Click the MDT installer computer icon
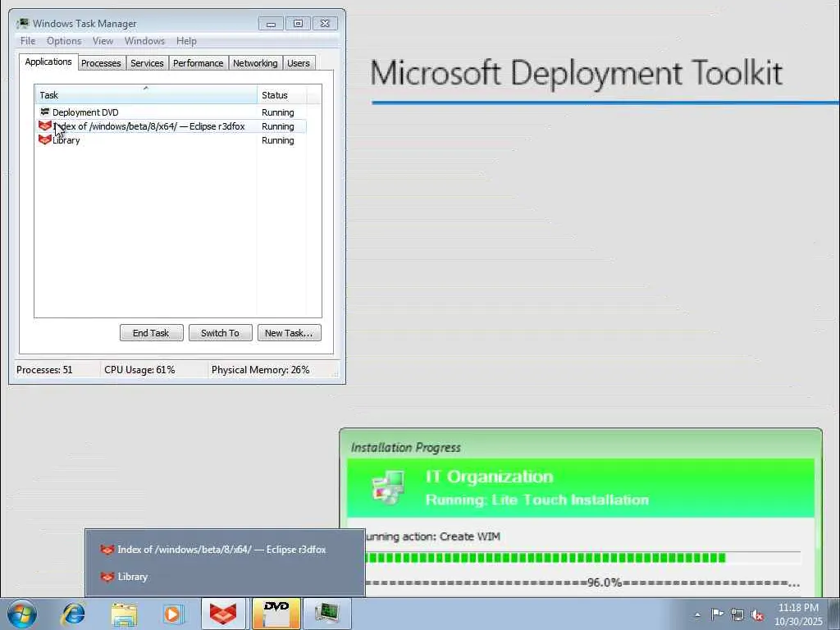 click(388, 487)
